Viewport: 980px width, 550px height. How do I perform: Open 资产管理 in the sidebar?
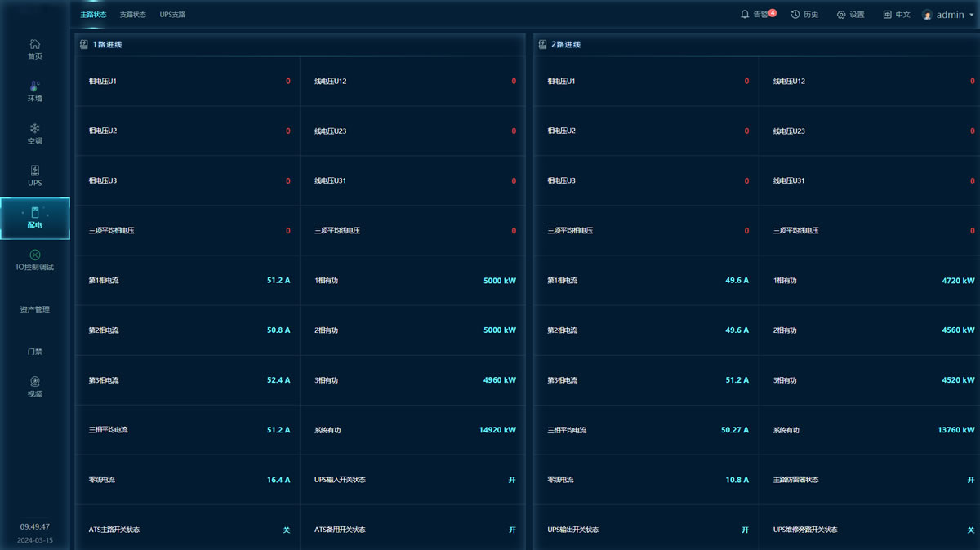click(x=34, y=309)
